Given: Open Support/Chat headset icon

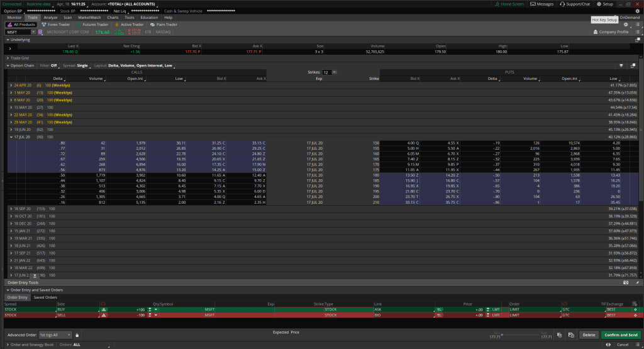Looking at the screenshot, I should [563, 4].
